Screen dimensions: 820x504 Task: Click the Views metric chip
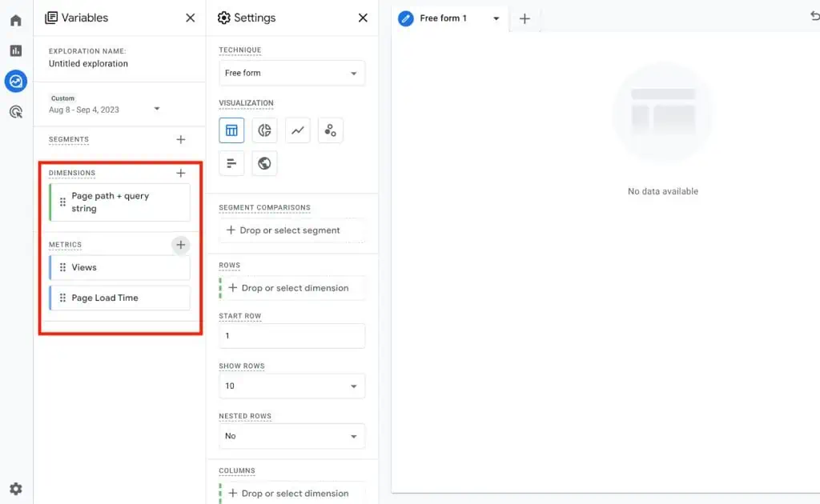click(119, 266)
